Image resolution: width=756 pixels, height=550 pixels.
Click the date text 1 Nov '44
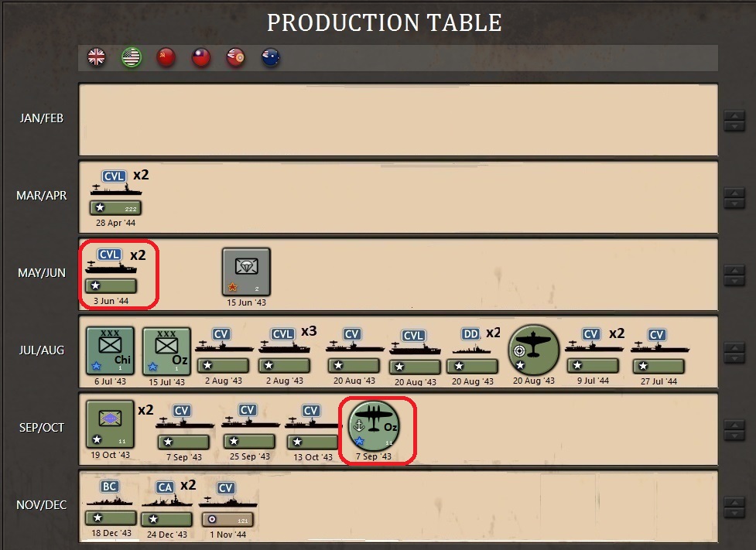[x=228, y=535]
